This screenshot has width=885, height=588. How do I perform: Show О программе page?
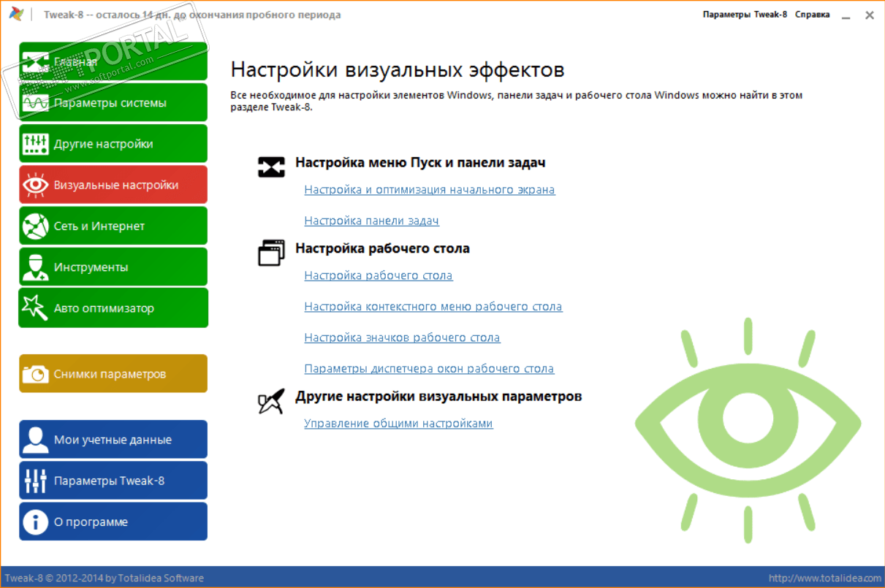click(113, 522)
